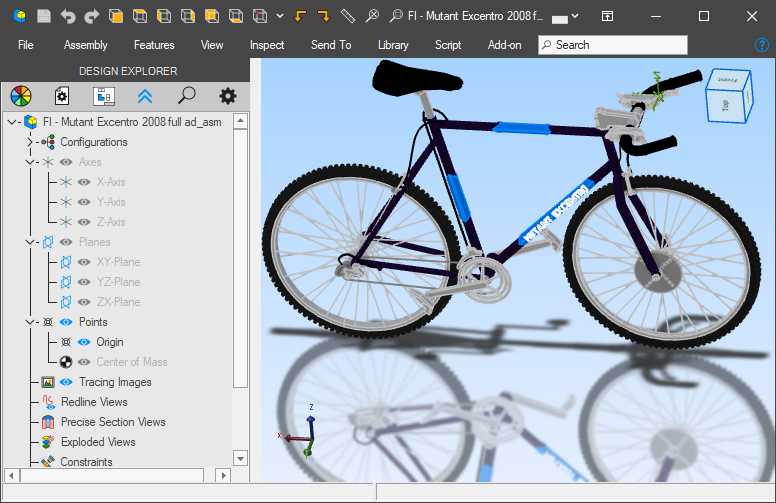Open the Inspect menu
This screenshot has width=776, height=503.
267,45
